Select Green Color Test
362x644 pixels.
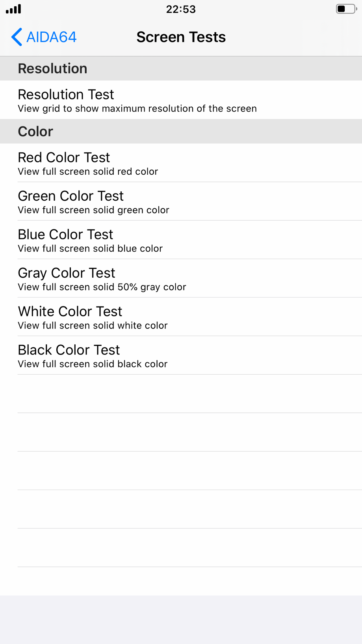coord(181,201)
